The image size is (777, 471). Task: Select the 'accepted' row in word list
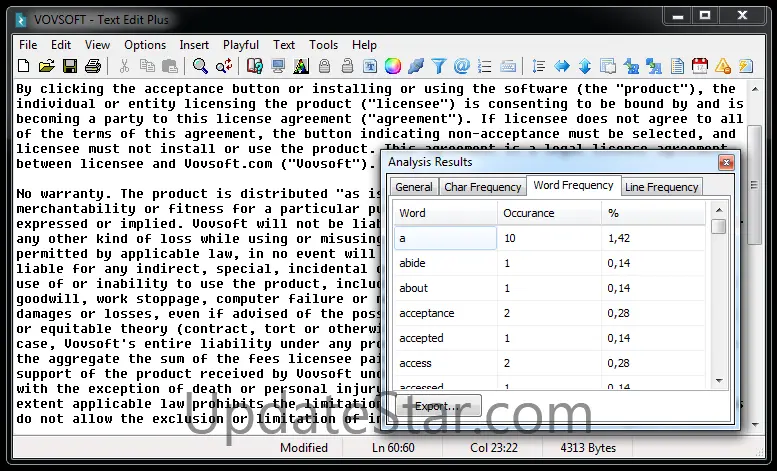550,338
